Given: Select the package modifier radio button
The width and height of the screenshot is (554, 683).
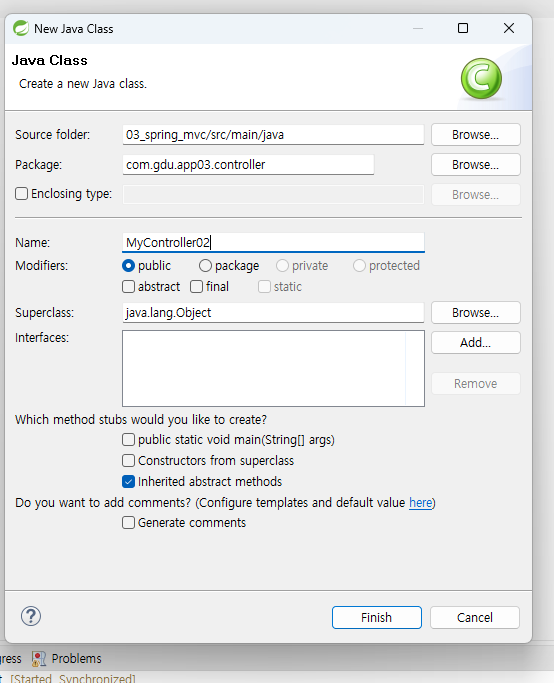Looking at the screenshot, I should click(x=205, y=266).
